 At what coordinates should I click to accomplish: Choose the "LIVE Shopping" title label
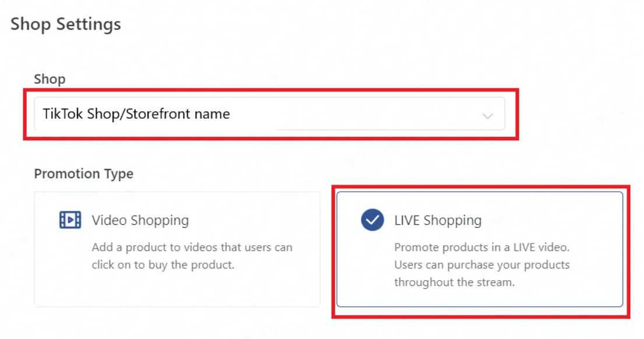pos(438,220)
